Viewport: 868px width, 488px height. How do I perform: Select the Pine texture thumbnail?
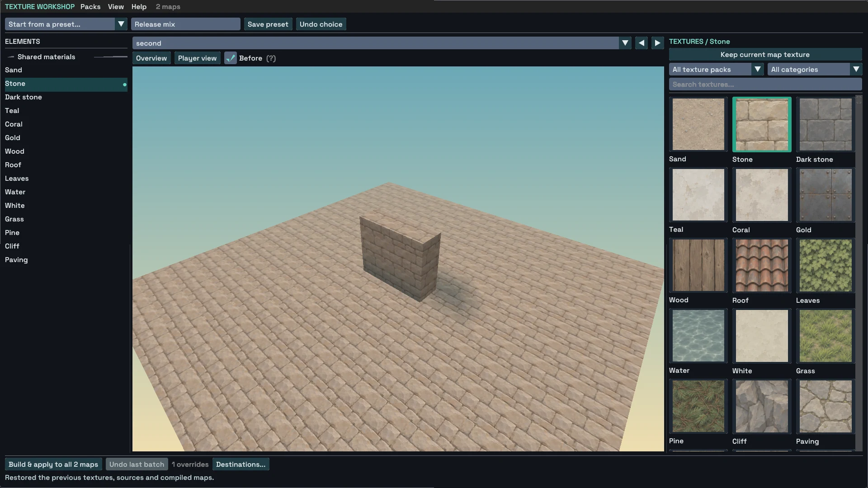[x=698, y=406]
